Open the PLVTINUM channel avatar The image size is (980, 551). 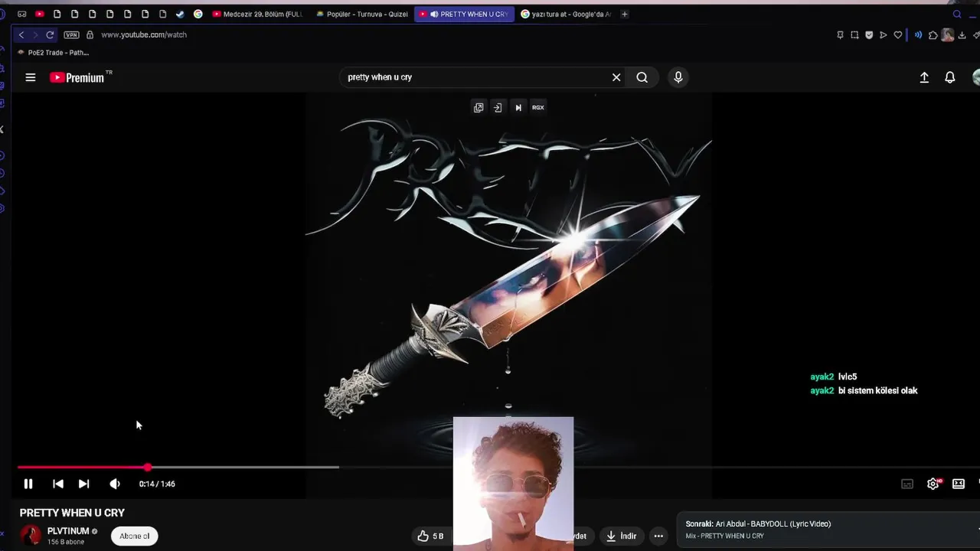[31, 536]
